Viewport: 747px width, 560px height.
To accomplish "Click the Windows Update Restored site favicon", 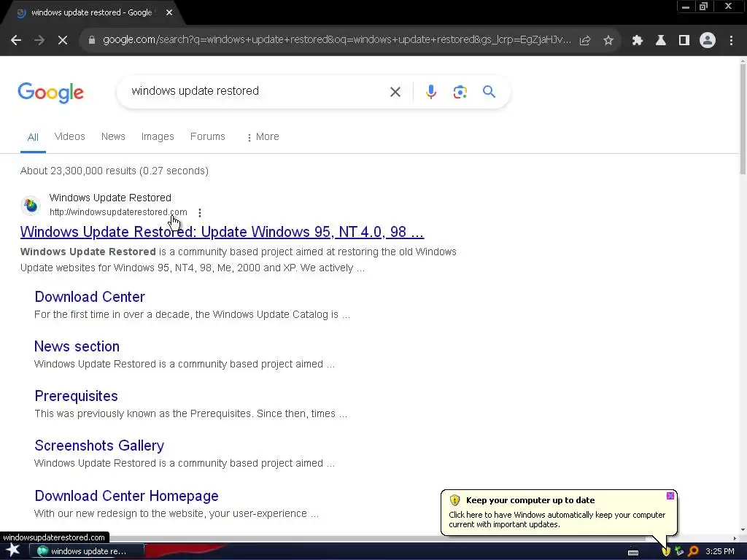I will click(x=31, y=205).
